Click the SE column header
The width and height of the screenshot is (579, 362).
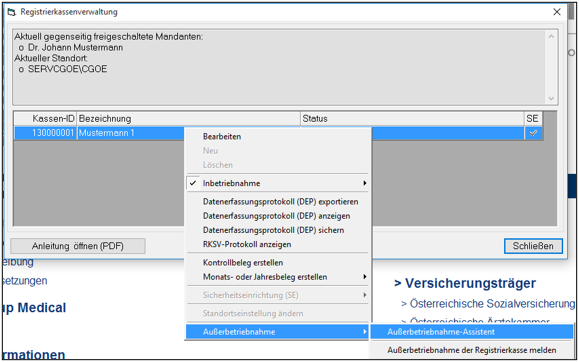pyautogui.click(x=532, y=119)
